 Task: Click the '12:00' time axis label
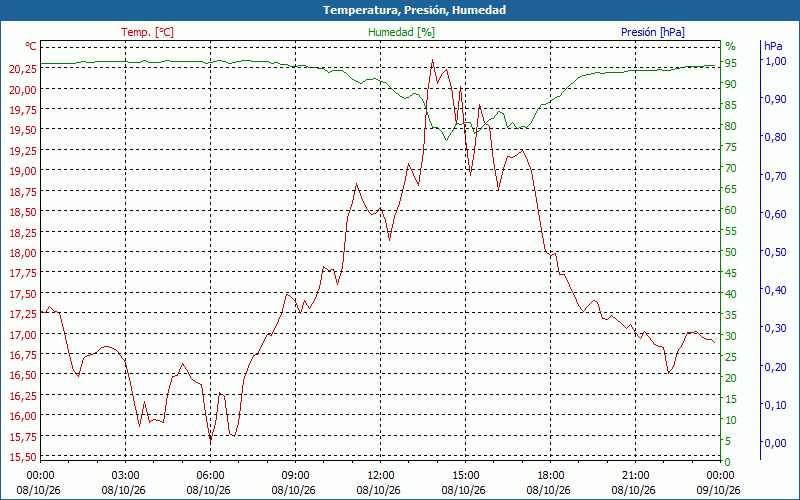coord(381,476)
